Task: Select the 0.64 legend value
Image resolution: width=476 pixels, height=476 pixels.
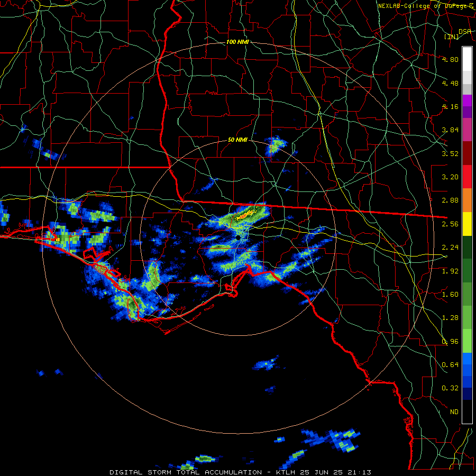Action: click(x=450, y=365)
